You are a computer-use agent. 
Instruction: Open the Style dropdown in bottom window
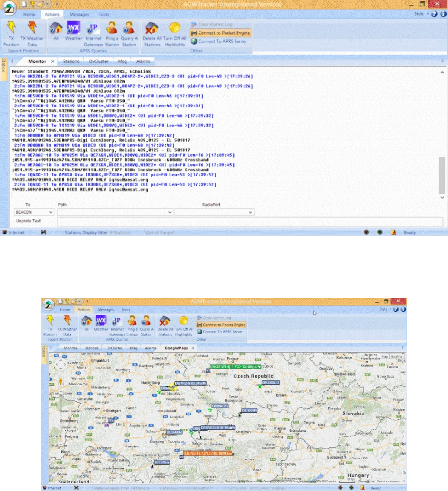(385, 309)
